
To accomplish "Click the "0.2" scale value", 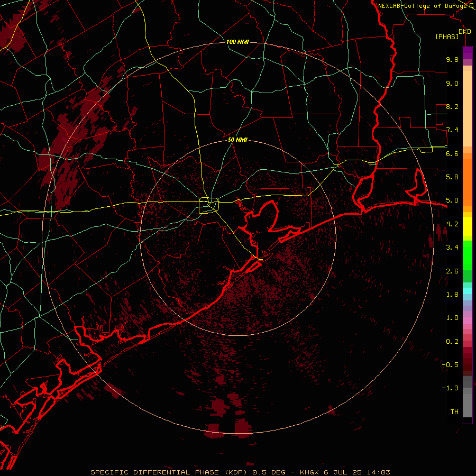I will click(x=452, y=341).
